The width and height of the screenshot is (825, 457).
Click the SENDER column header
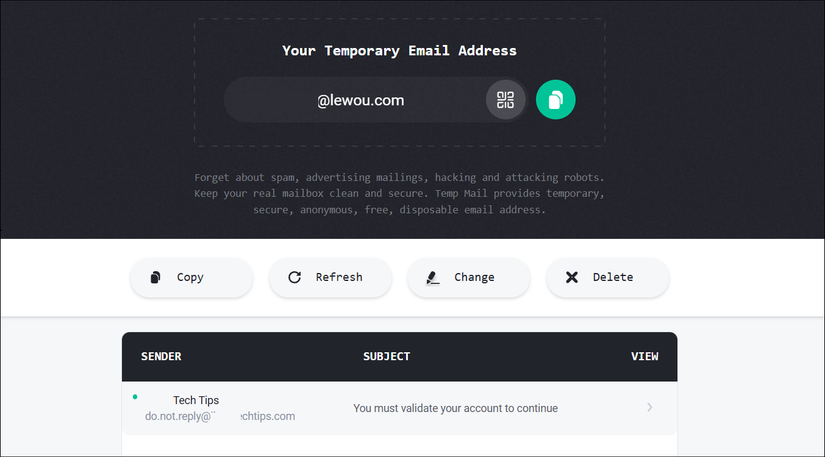161,356
